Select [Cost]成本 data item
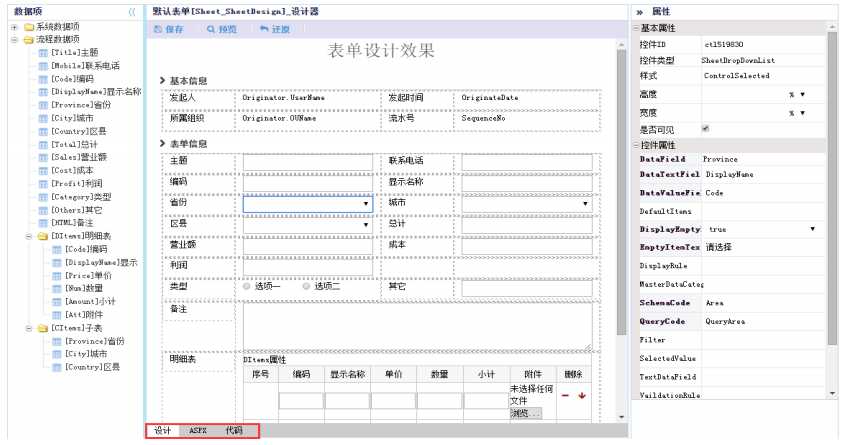The width and height of the screenshot is (862, 445). (x=72, y=171)
